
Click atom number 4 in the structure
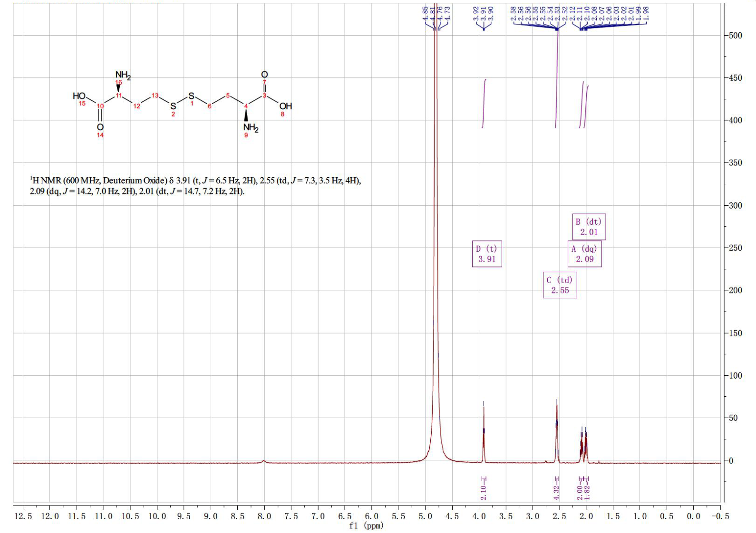click(x=246, y=106)
